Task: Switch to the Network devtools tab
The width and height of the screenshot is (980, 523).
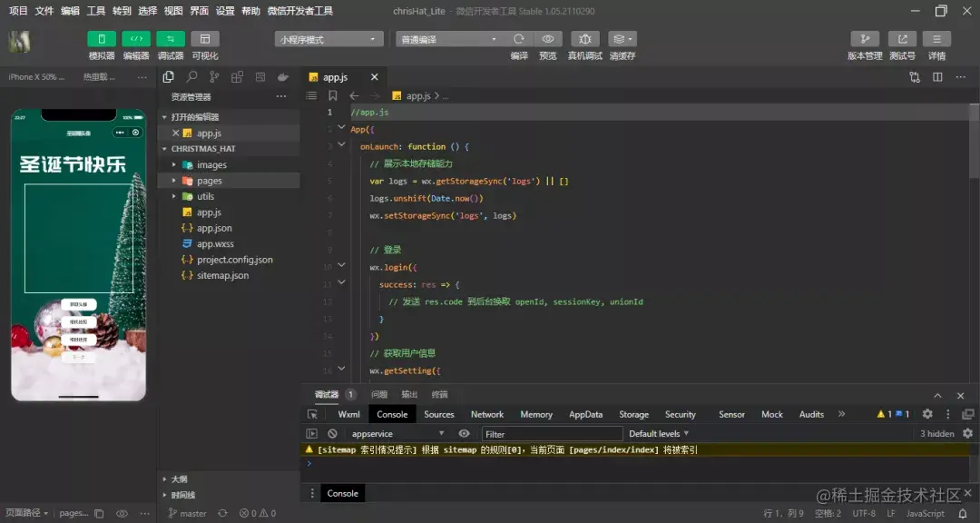Action: click(x=487, y=414)
